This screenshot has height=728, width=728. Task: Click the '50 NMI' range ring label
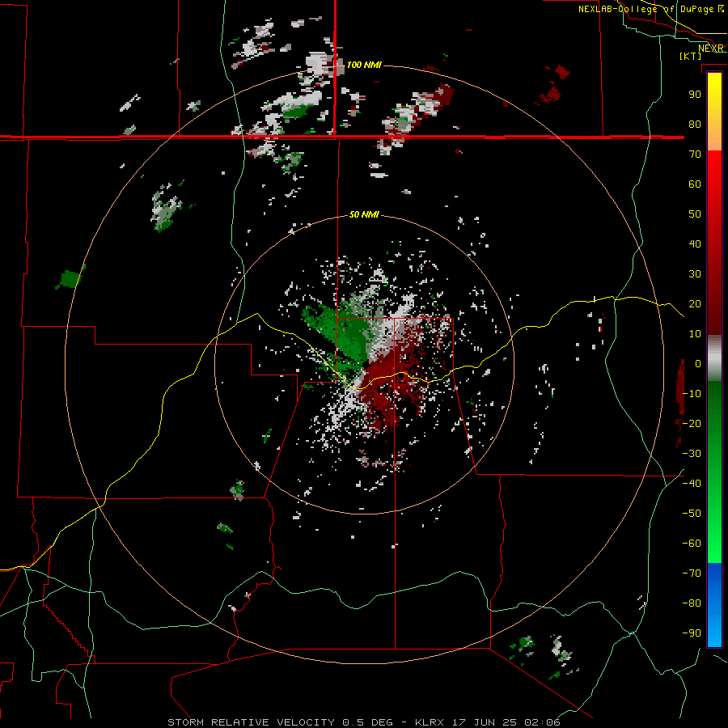coord(365,214)
